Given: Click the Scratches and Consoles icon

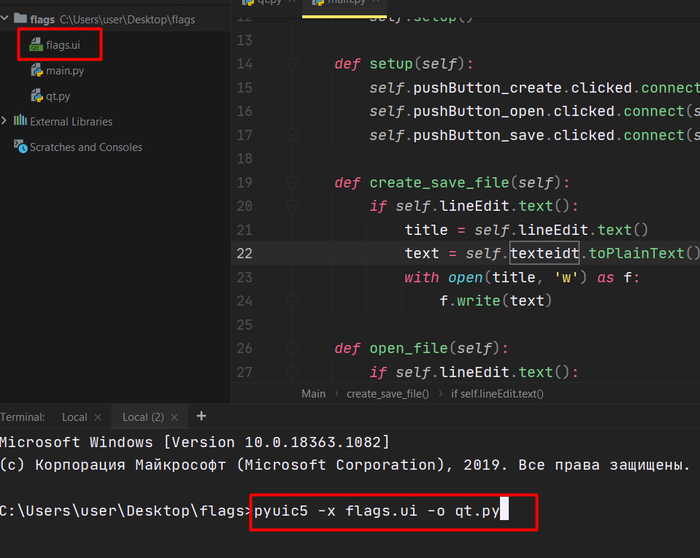Looking at the screenshot, I should coord(20,147).
